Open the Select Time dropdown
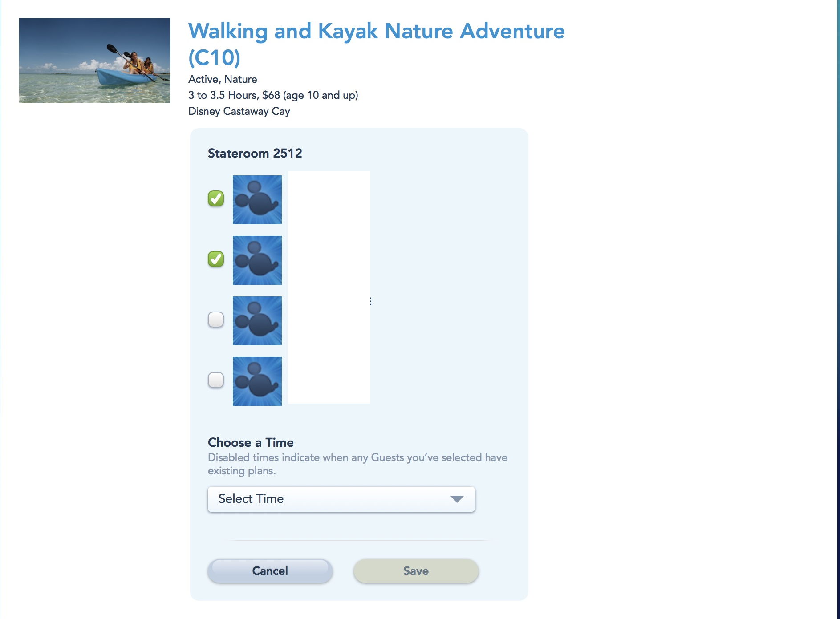Screen dimensions: 840x619 point(341,499)
